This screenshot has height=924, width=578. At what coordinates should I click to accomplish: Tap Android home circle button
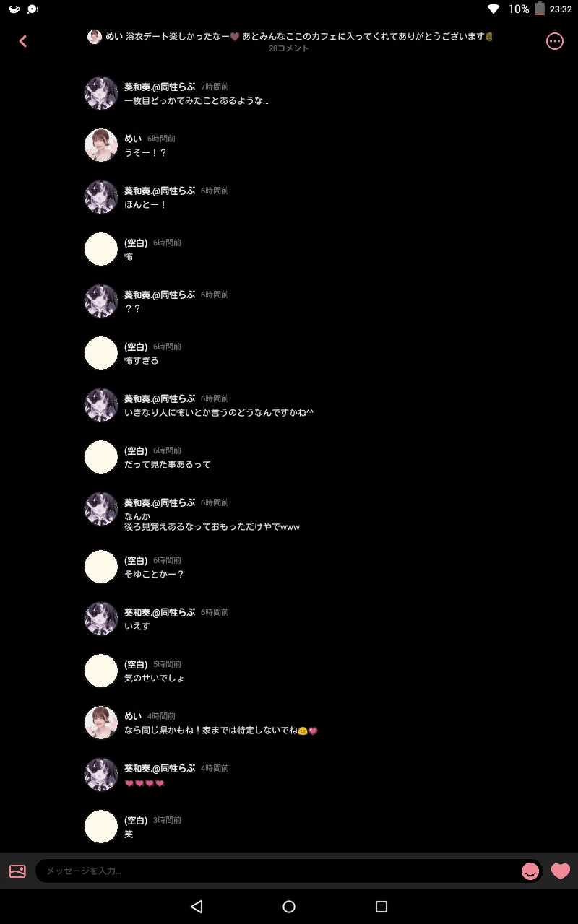289,907
